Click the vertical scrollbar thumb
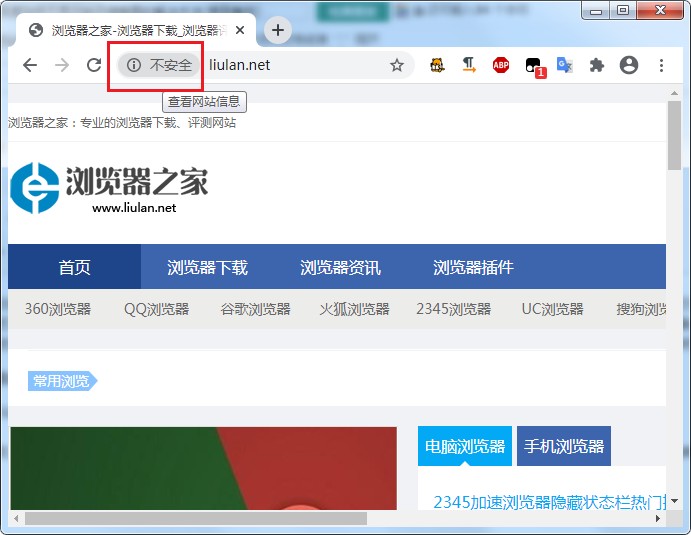Image resolution: width=691 pixels, height=535 pixels. point(674,135)
